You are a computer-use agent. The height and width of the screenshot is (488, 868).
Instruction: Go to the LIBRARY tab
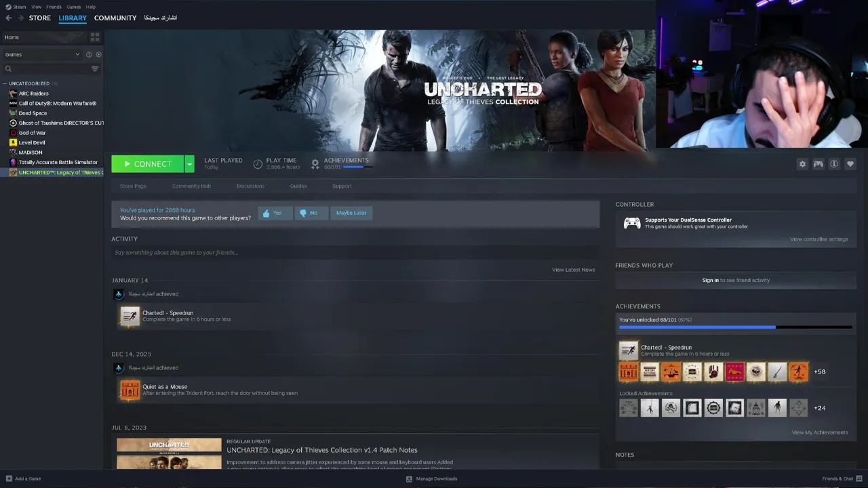[73, 18]
